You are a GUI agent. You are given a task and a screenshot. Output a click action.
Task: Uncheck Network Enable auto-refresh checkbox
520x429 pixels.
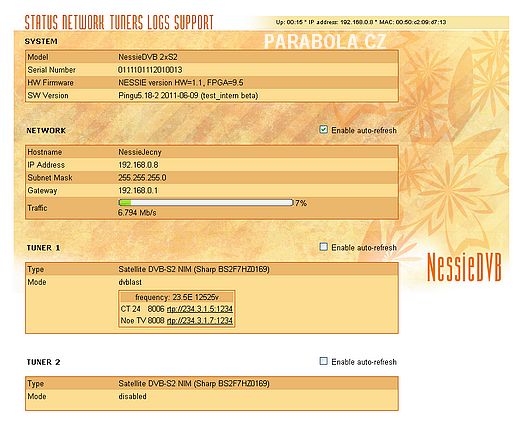(323, 129)
